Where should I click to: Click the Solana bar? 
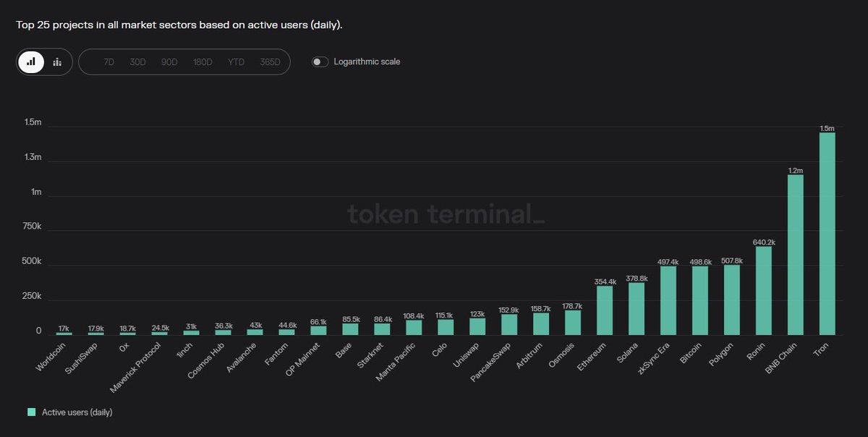pyautogui.click(x=636, y=309)
